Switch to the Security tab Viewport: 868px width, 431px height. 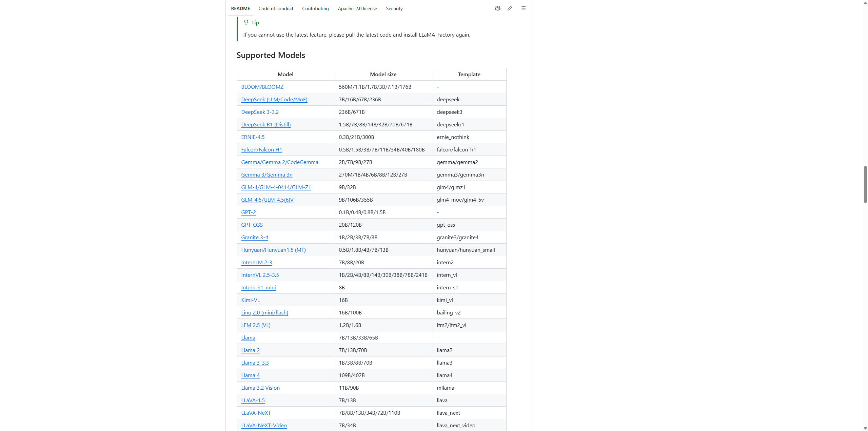point(394,8)
